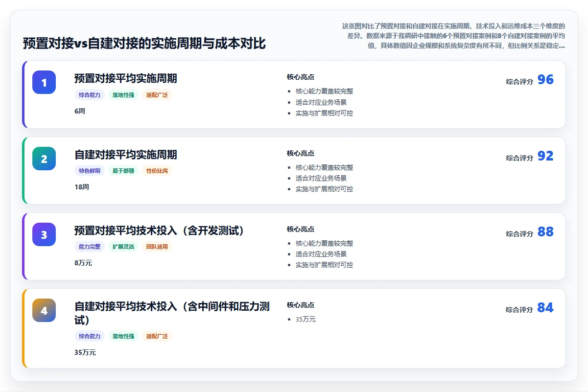
Task: Select the value 8万元
Action: click(83, 263)
